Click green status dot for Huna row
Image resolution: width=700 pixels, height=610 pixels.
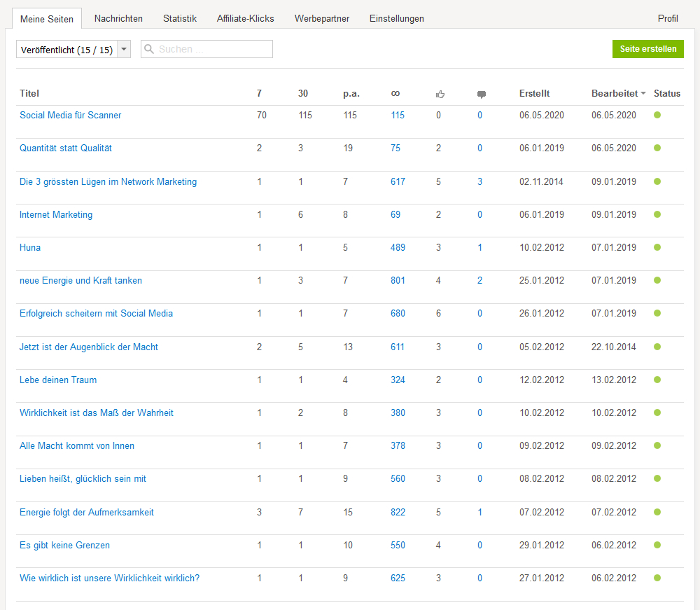pyautogui.click(x=657, y=247)
